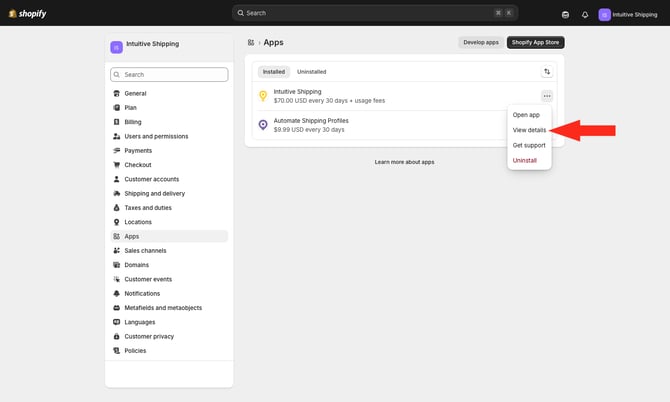670x402 pixels.
Task: Select Apps in settings sidebar
Action: [x=169, y=236]
